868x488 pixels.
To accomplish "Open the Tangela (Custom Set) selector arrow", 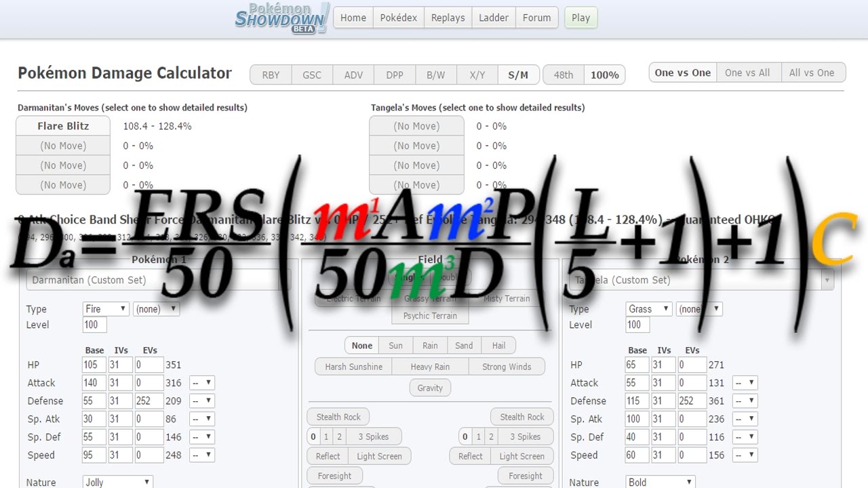I will pyautogui.click(x=827, y=280).
